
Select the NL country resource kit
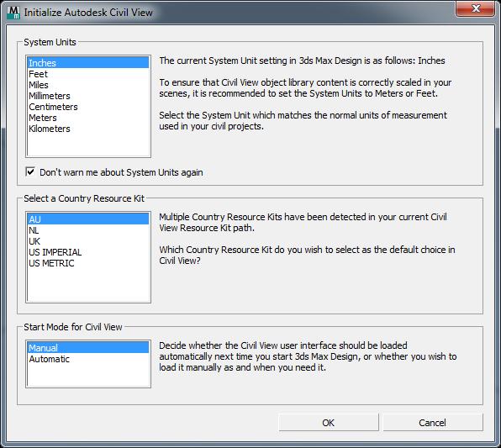coord(88,230)
